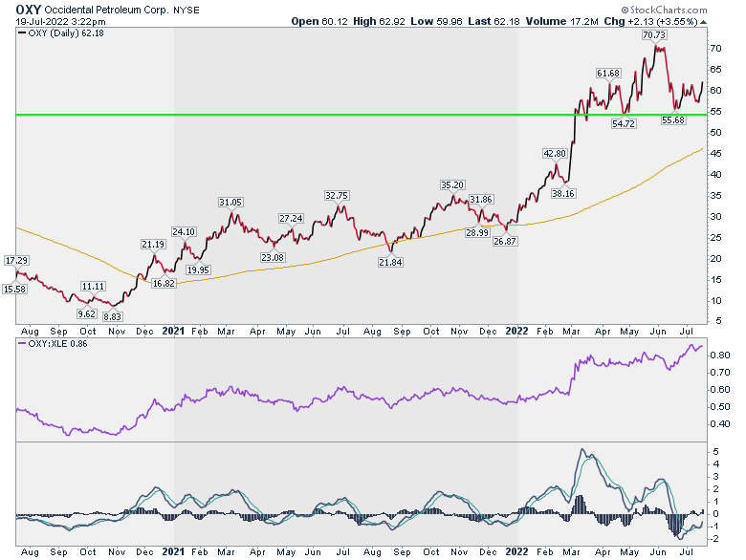Click the 15.58 price label
The height and width of the screenshot is (560, 746).
click(x=14, y=289)
